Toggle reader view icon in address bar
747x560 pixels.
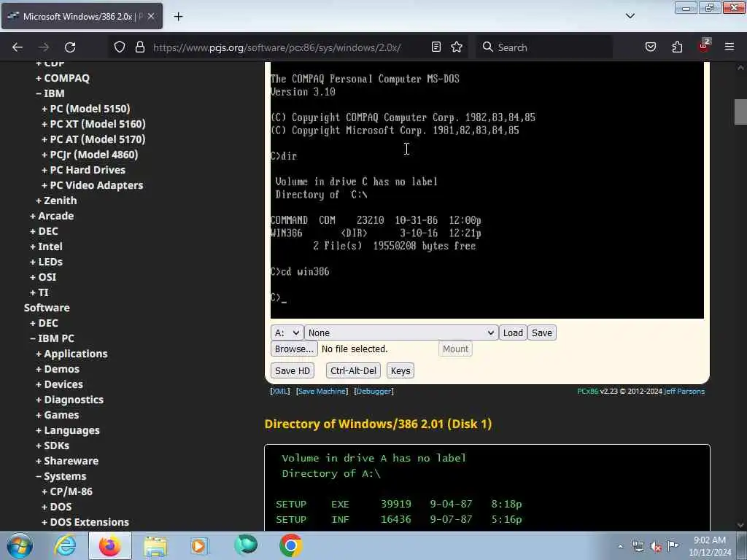436,47
